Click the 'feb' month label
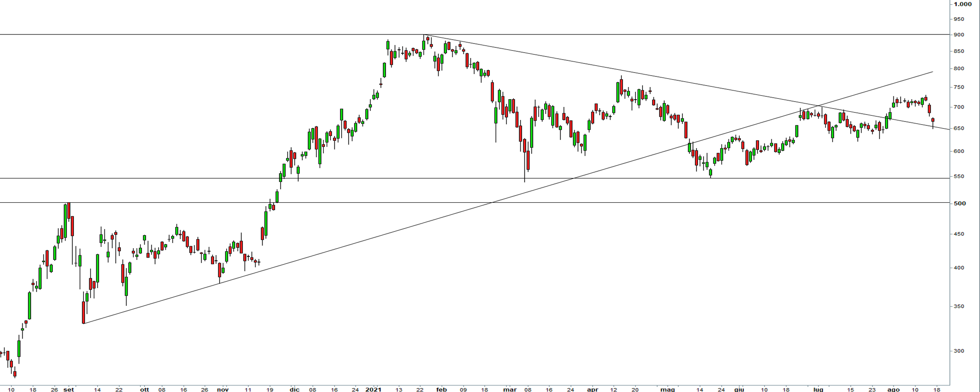The width and height of the screenshot is (980, 392). (441, 389)
